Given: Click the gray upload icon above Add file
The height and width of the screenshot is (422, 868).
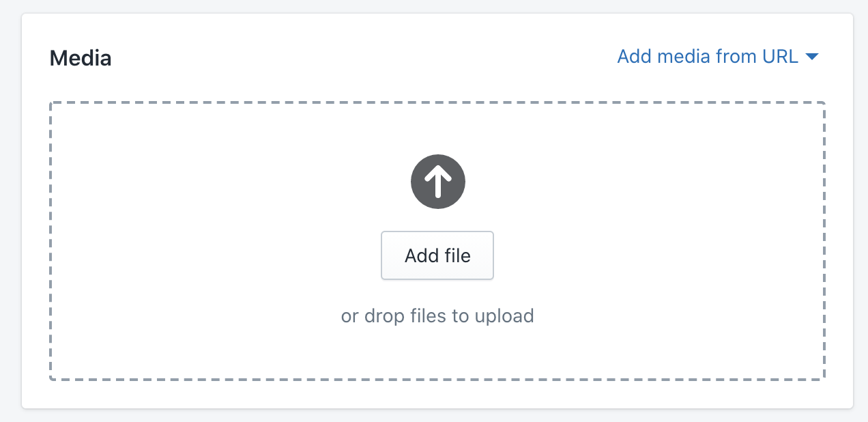Looking at the screenshot, I should (x=437, y=182).
